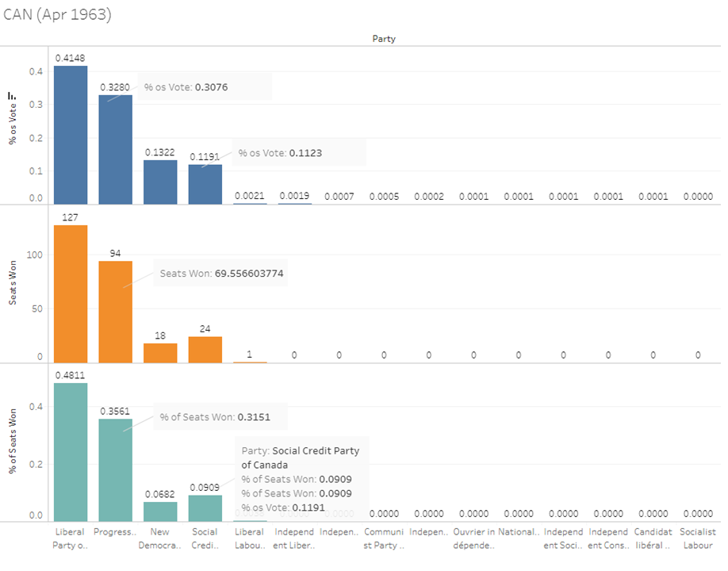This screenshot has width=728, height=571.
Task: Select the Party column header
Action: pyautogui.click(x=384, y=38)
